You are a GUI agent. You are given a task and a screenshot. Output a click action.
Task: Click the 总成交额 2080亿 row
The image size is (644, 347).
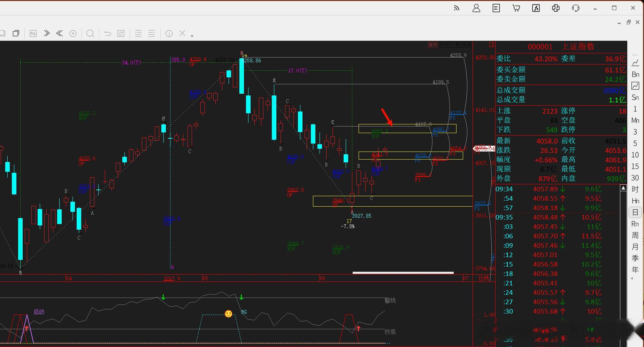561,90
